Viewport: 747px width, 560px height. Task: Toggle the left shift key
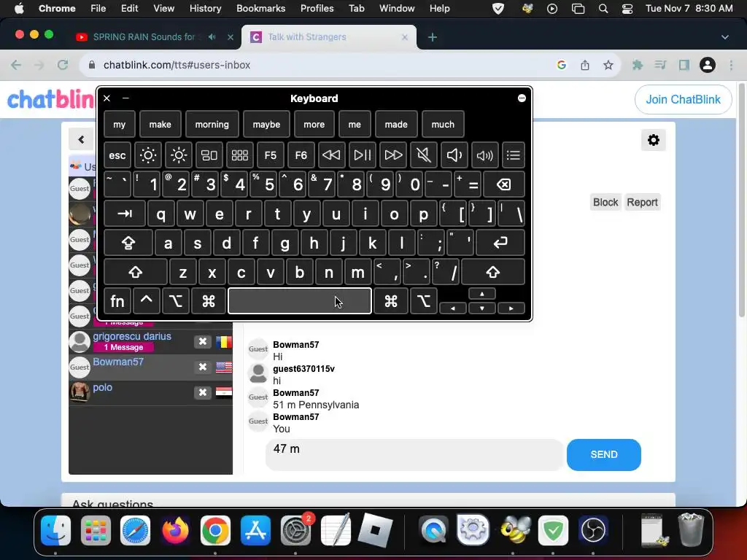136,272
